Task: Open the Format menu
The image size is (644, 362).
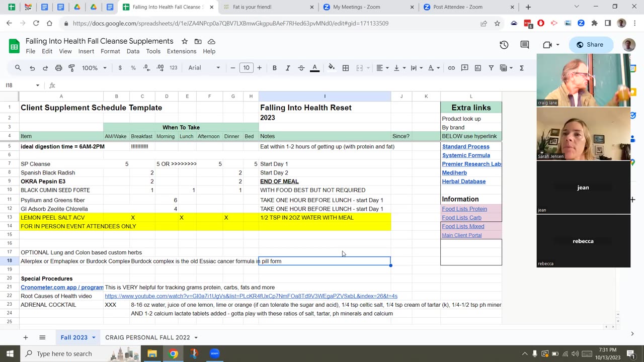Action: (110, 51)
